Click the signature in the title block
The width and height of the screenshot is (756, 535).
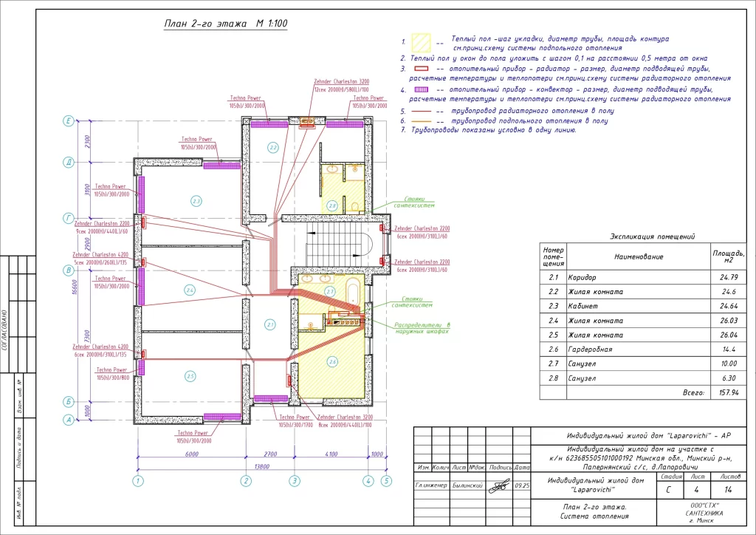pyautogui.click(x=501, y=485)
